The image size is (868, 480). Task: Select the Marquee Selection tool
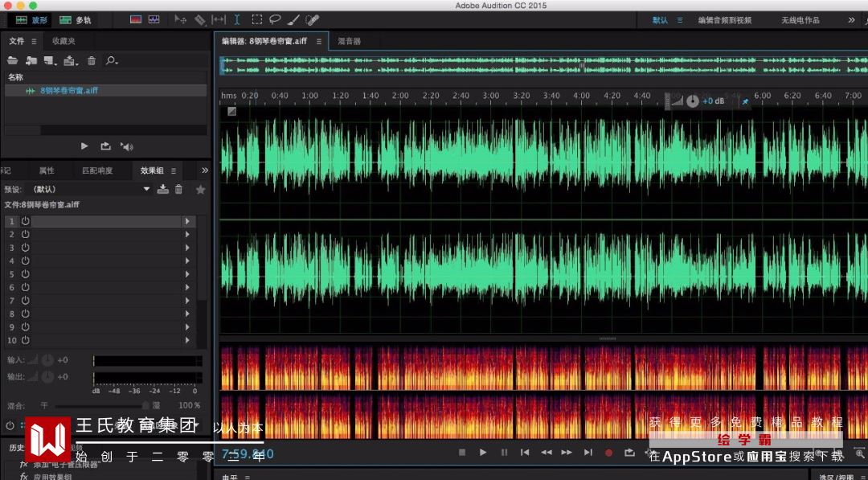(x=257, y=19)
